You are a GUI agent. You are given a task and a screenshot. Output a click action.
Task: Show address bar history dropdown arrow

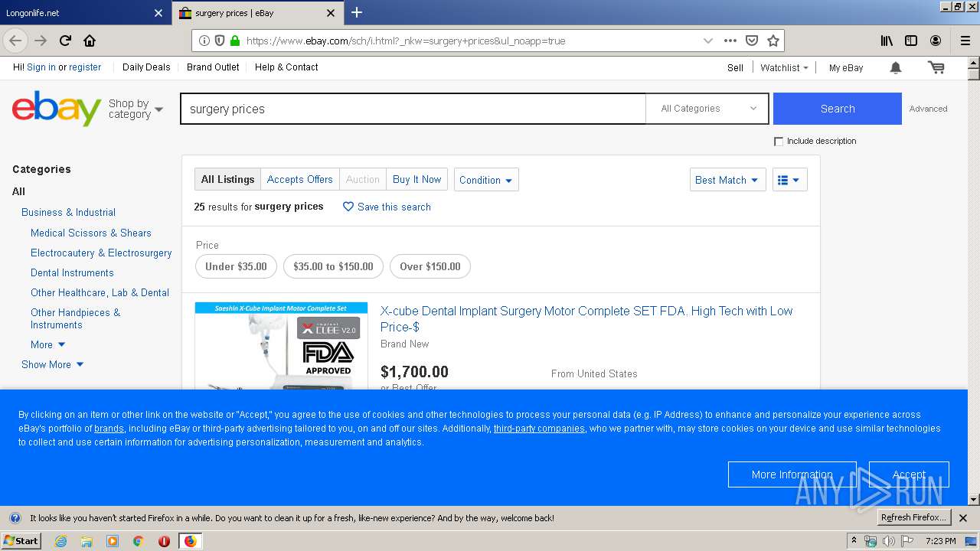(x=708, y=41)
